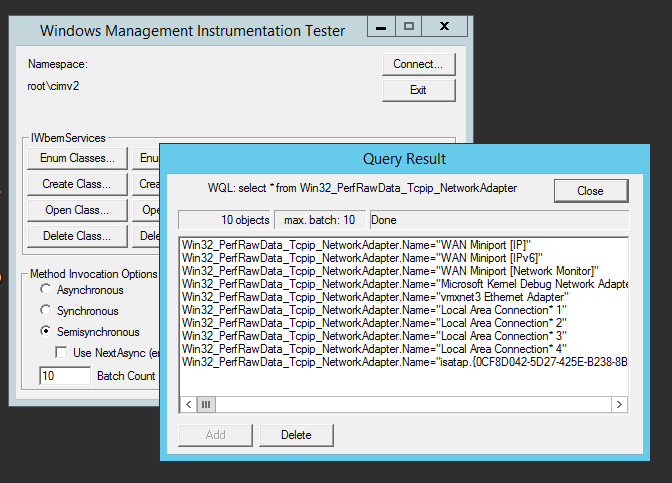This screenshot has height=483, width=672.
Task: Select the Microsoft Kernel Debug Network Adapter row
Action: (x=404, y=284)
